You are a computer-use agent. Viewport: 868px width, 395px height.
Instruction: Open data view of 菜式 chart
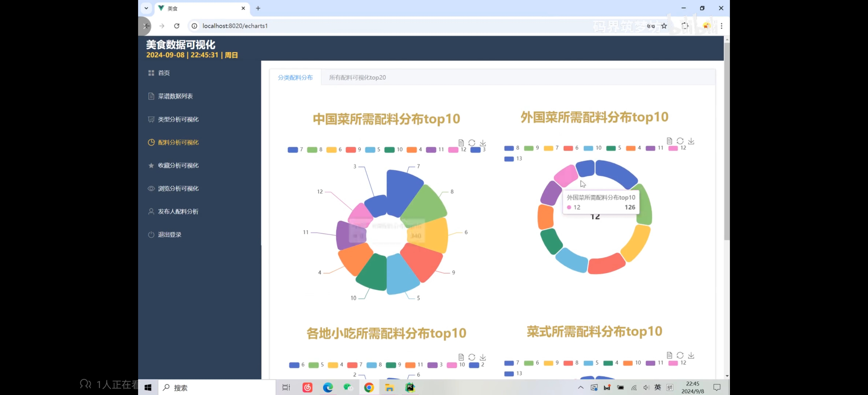coord(669,355)
